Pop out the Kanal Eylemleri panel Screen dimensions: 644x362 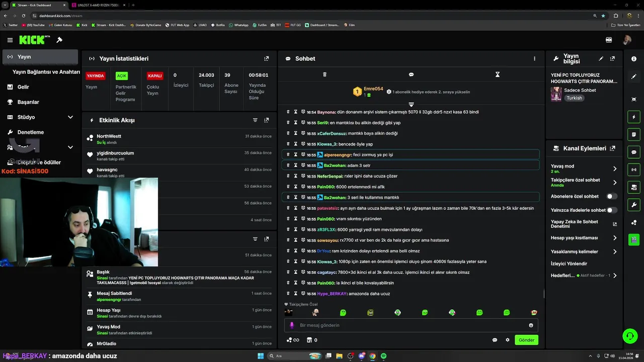pyautogui.click(x=612, y=148)
